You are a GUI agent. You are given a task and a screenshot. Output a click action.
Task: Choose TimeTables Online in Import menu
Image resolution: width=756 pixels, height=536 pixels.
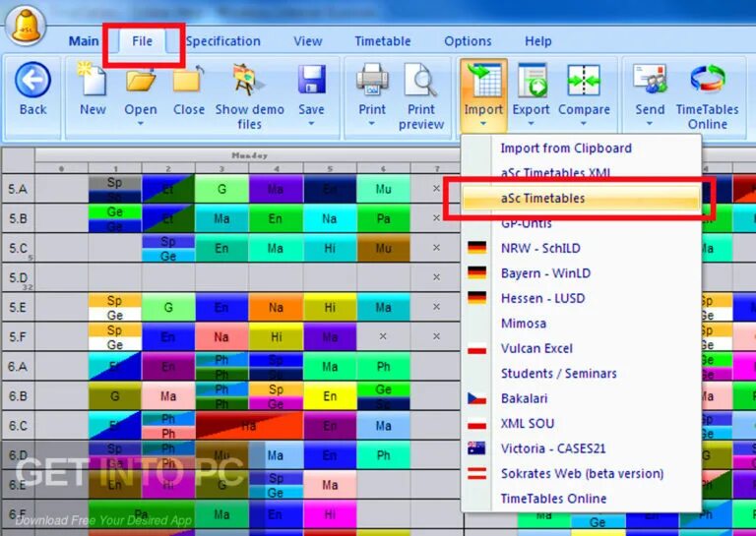point(581,499)
